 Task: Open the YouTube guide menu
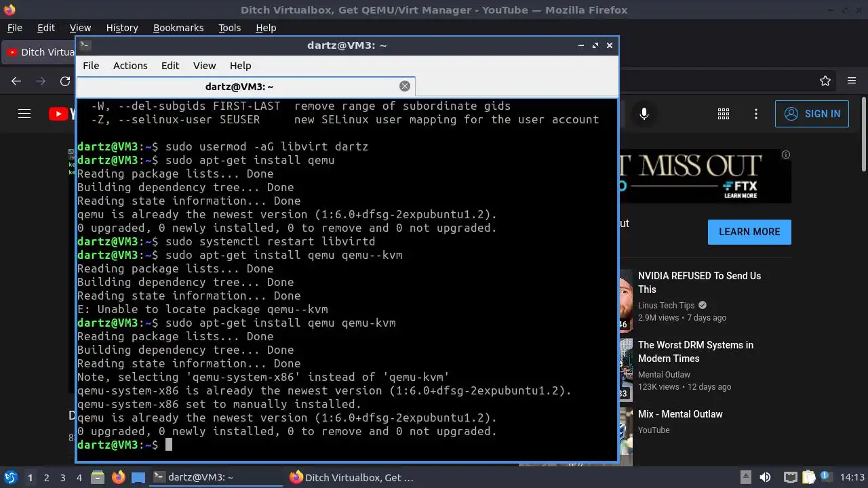pos(24,114)
